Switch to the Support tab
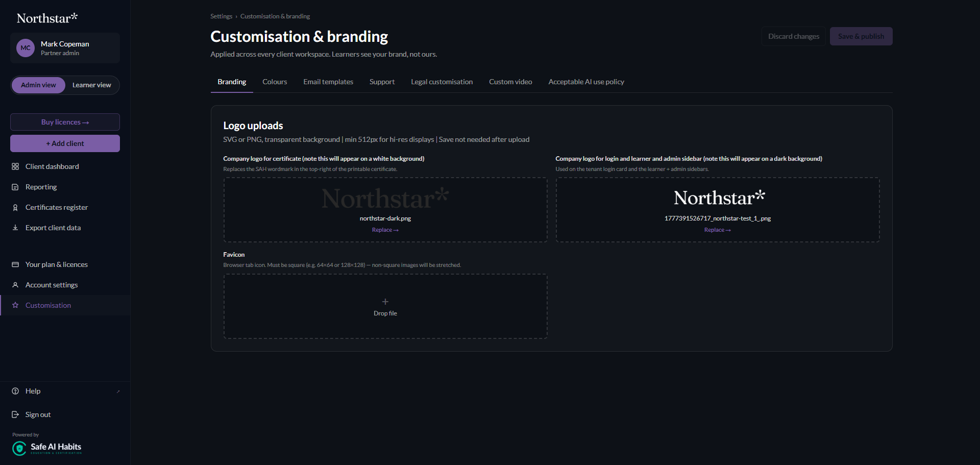The width and height of the screenshot is (980, 465). coord(382,82)
